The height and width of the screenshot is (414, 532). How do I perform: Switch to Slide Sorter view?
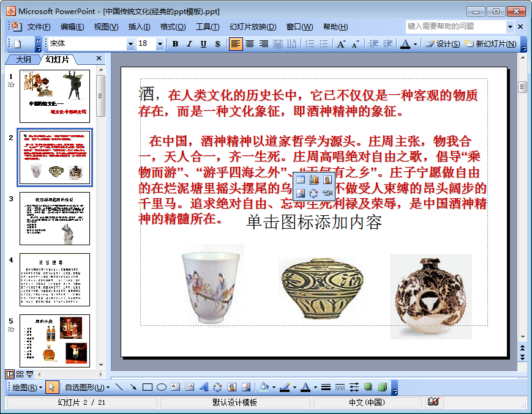(x=20, y=374)
